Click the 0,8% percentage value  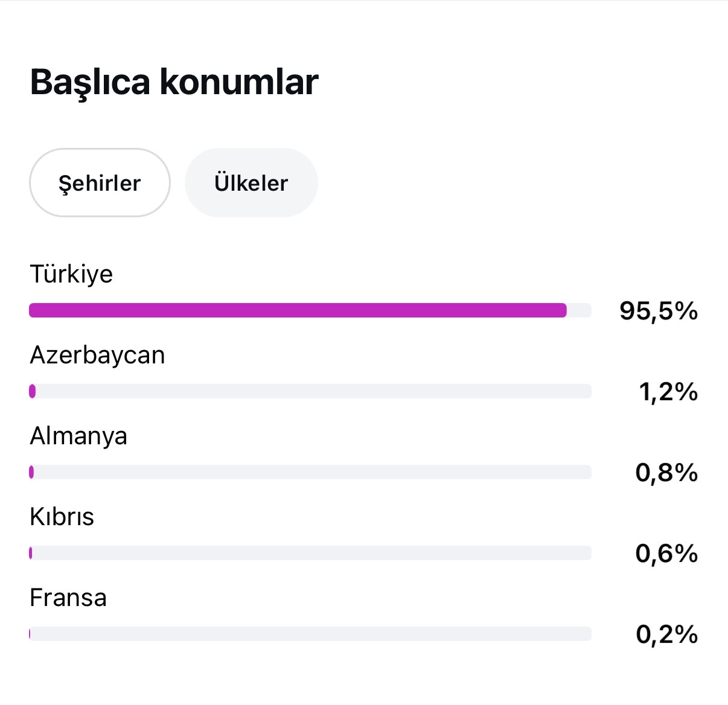tap(666, 473)
